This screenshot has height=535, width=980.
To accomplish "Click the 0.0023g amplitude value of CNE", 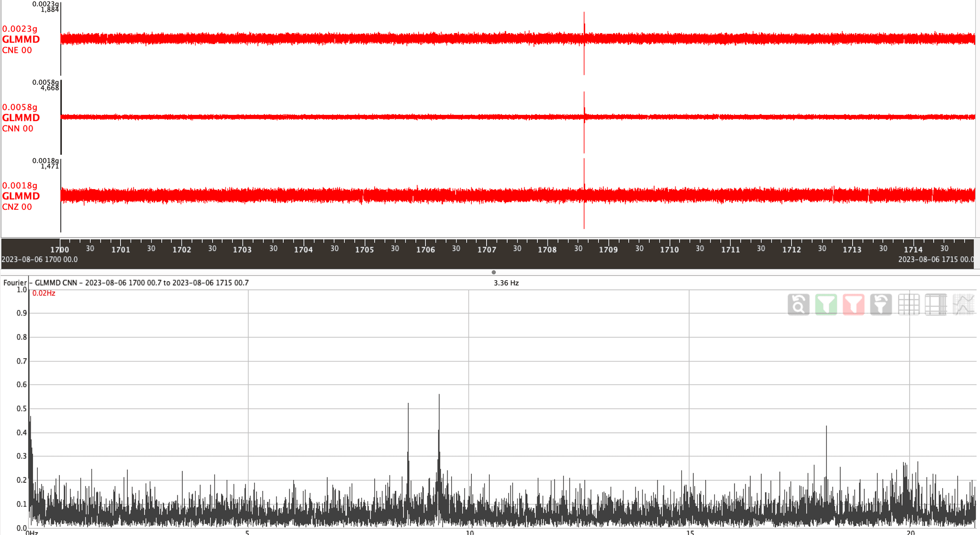I will 20,29.
